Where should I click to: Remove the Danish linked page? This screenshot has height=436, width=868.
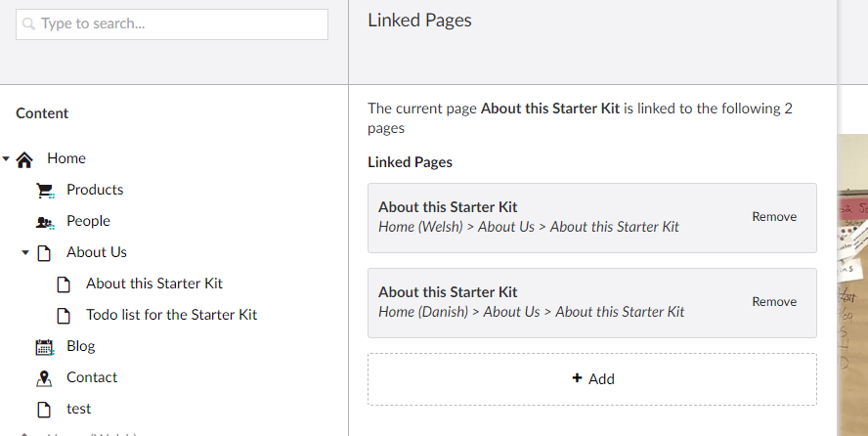(x=774, y=302)
